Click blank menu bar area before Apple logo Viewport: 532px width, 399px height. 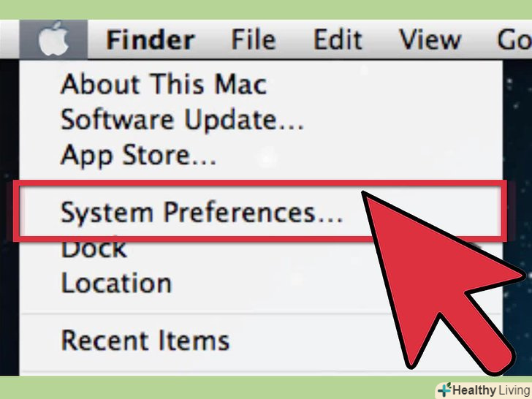(9, 39)
